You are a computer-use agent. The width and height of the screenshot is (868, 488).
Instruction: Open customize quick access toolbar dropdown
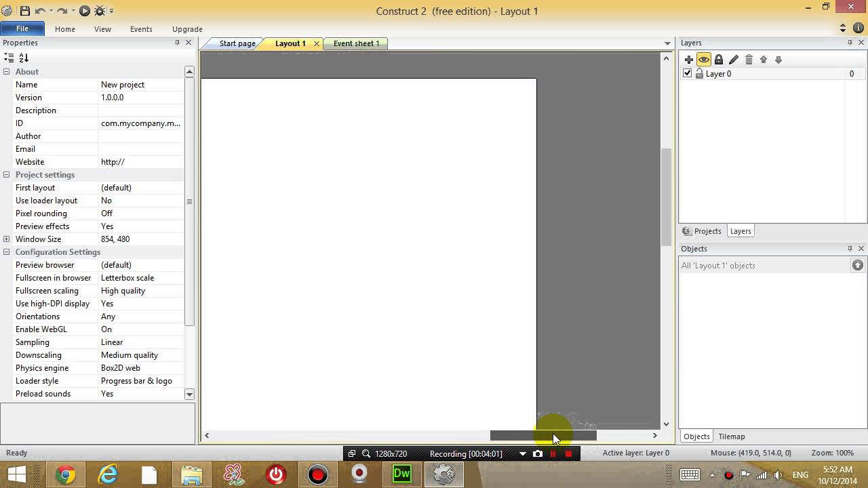click(112, 11)
